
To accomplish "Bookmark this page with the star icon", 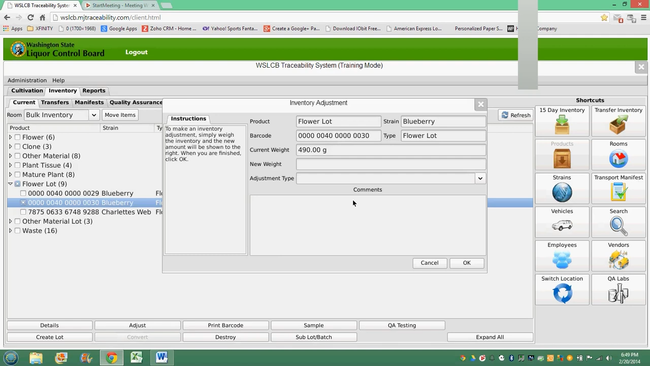I will pyautogui.click(x=604, y=17).
